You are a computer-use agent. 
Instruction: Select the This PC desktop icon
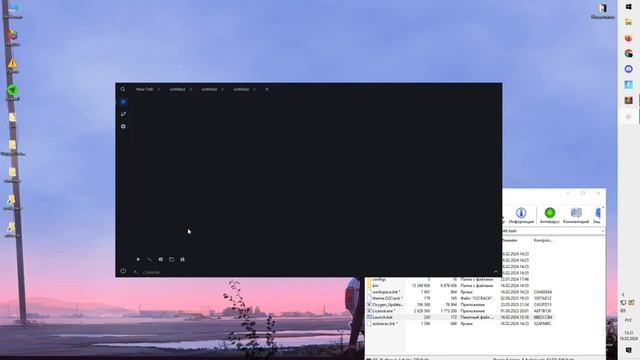pyautogui.click(x=13, y=10)
